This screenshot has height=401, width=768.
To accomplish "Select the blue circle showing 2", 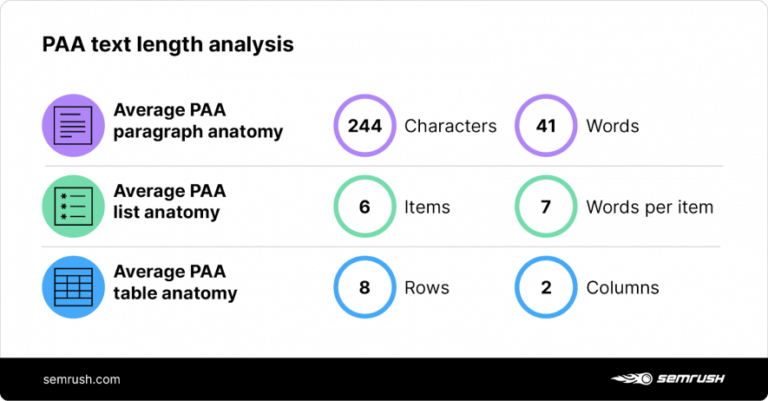I will coord(546,287).
